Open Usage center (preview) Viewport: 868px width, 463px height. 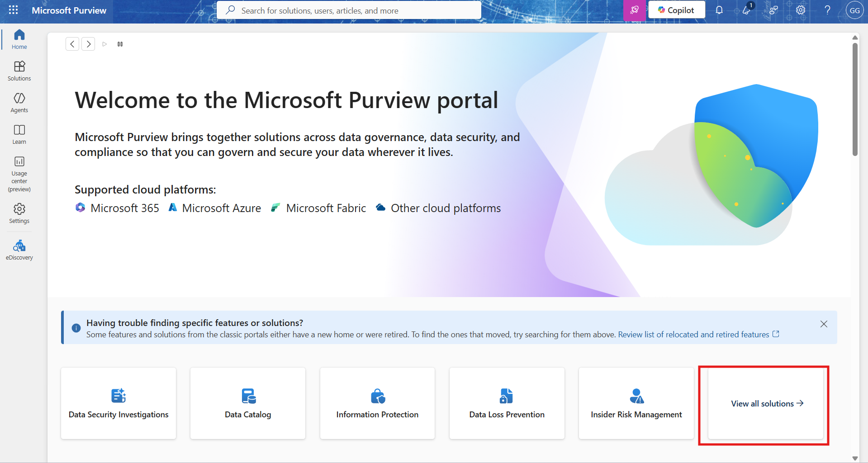tap(19, 174)
